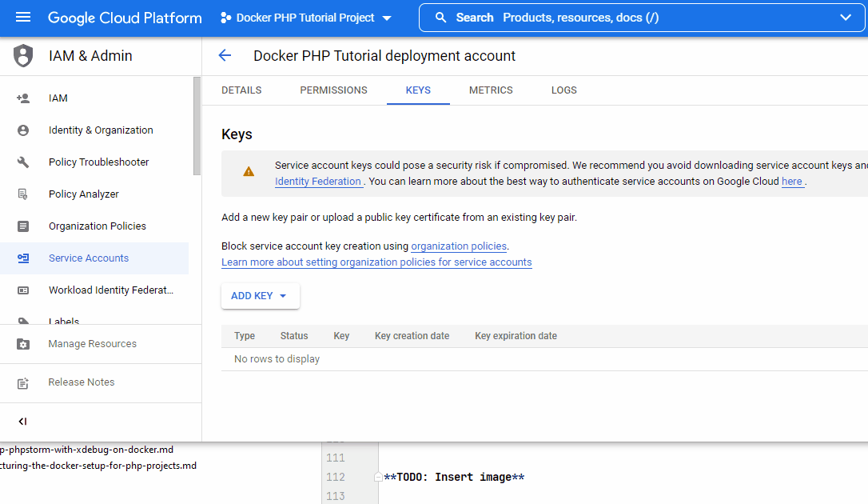Click the TODO: Insert image text in editor
Image resolution: width=868 pixels, height=504 pixels.
coord(454,478)
